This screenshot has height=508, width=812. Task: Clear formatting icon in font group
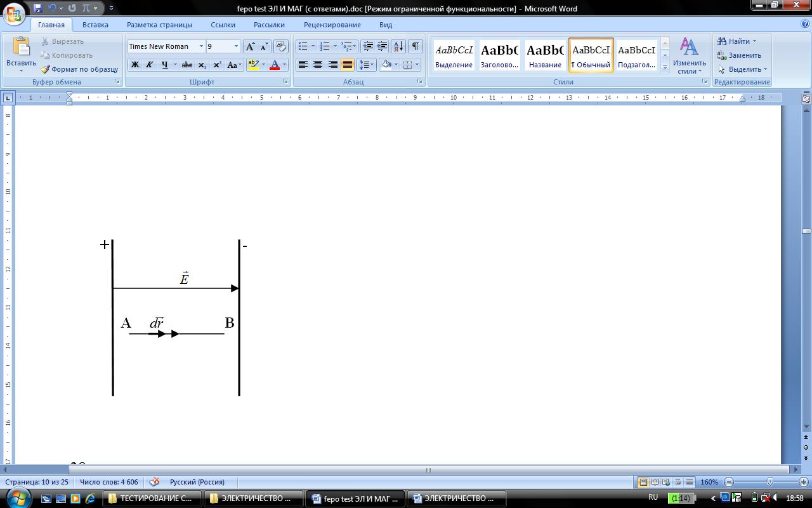(x=280, y=46)
